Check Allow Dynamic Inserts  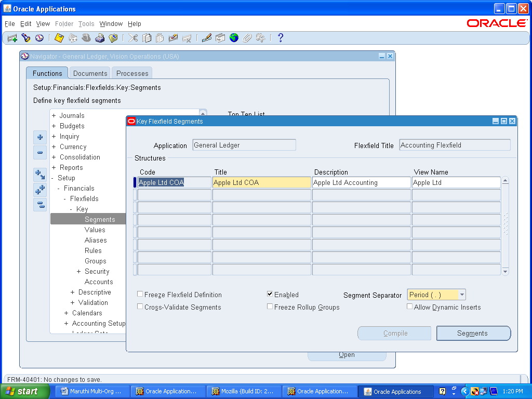[409, 307]
